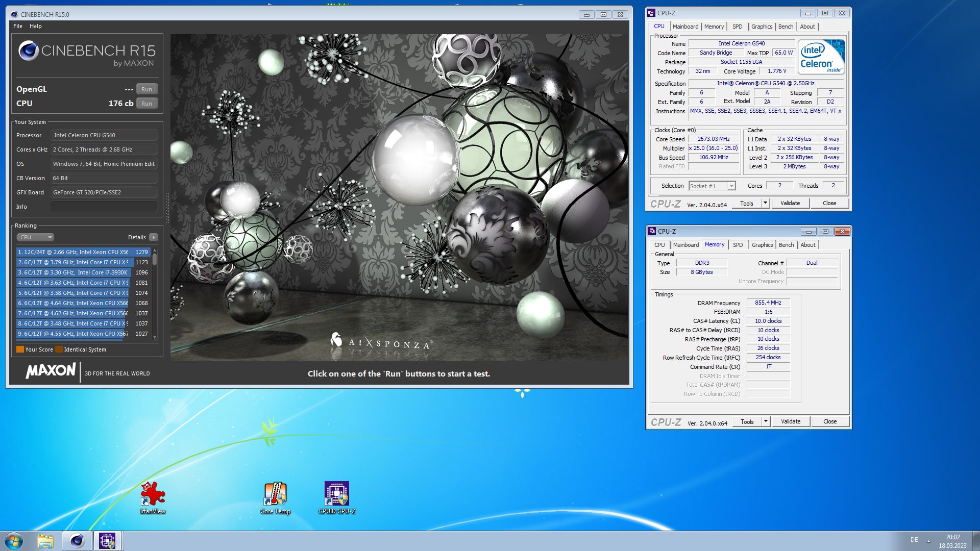Switch to SPD tab in upper CPU-Z
The height and width of the screenshot is (551, 980).
point(738,27)
